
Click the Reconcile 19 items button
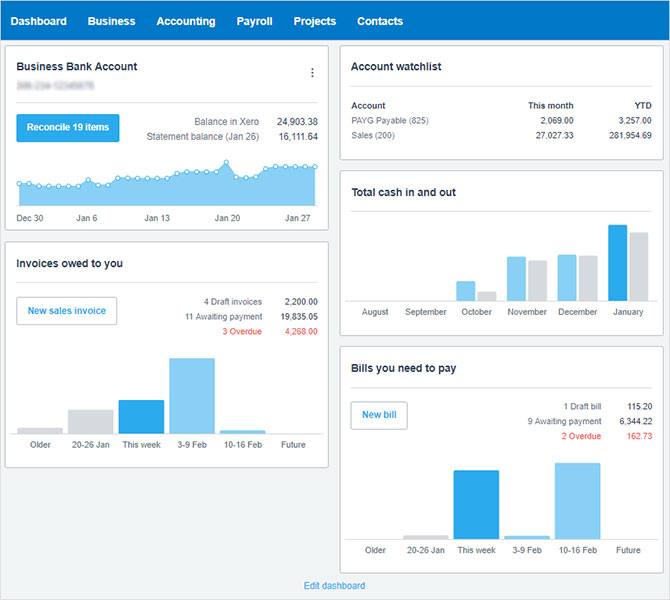[x=68, y=128]
